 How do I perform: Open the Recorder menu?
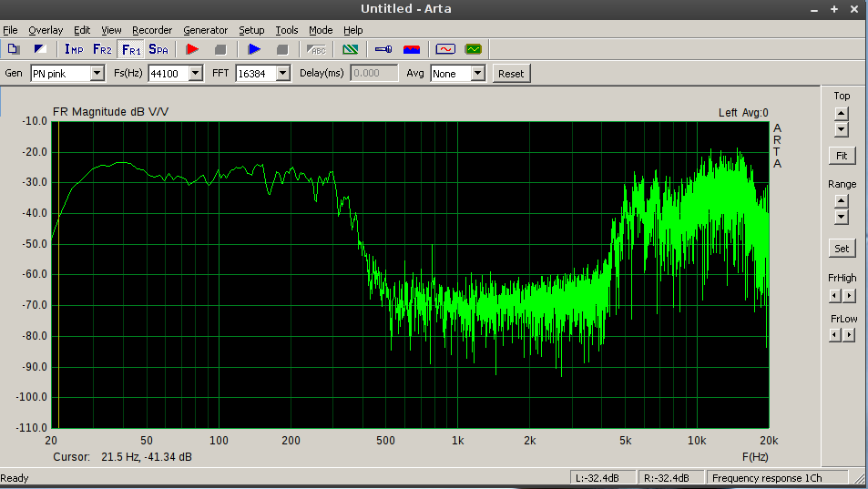pos(152,30)
